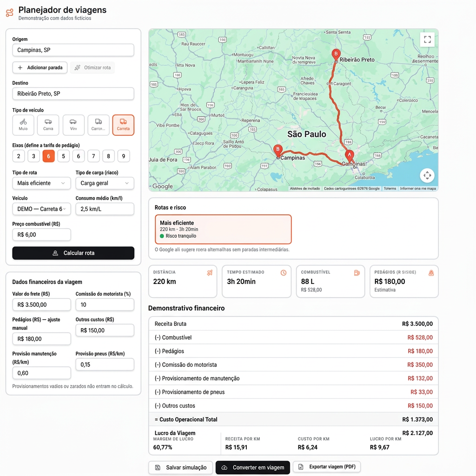Select the Mais eficiente route card
This screenshot has width=476, height=476.
tap(223, 229)
